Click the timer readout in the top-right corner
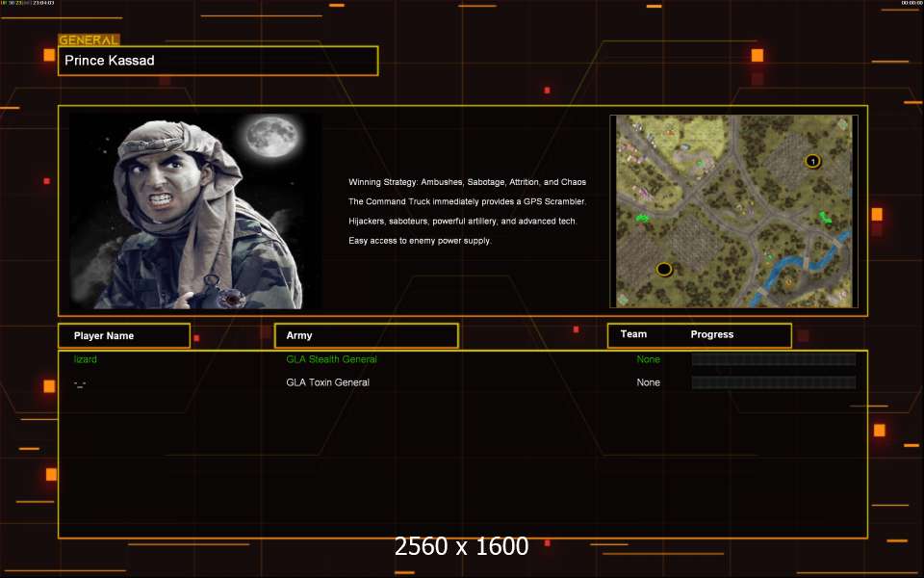 click(911, 3)
